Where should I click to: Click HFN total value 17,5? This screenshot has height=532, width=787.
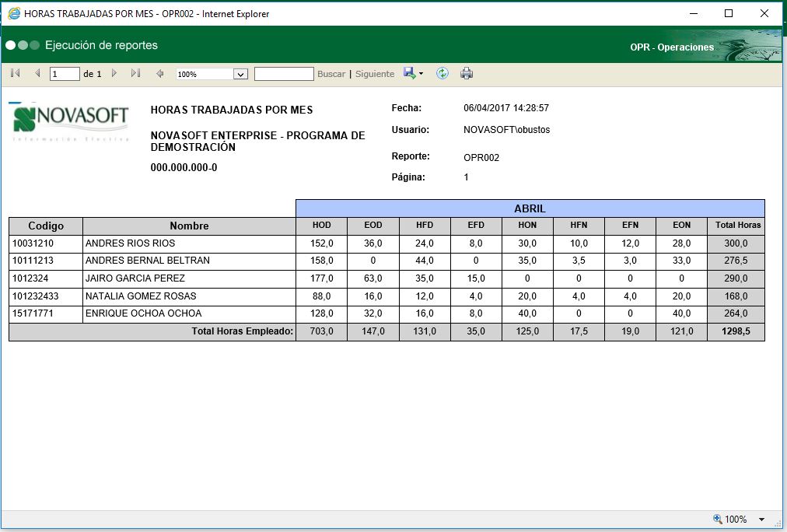coord(579,331)
